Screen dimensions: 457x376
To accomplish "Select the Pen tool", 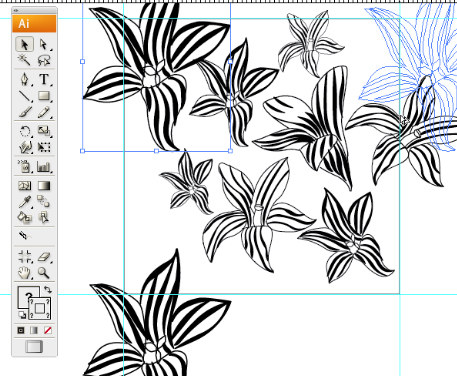I will 24,79.
